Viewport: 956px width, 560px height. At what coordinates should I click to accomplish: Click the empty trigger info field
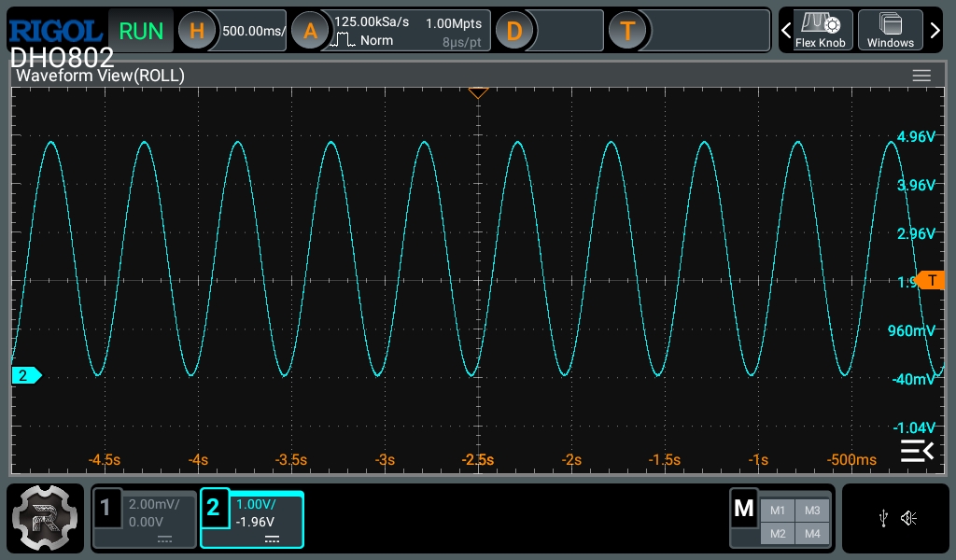click(x=710, y=31)
